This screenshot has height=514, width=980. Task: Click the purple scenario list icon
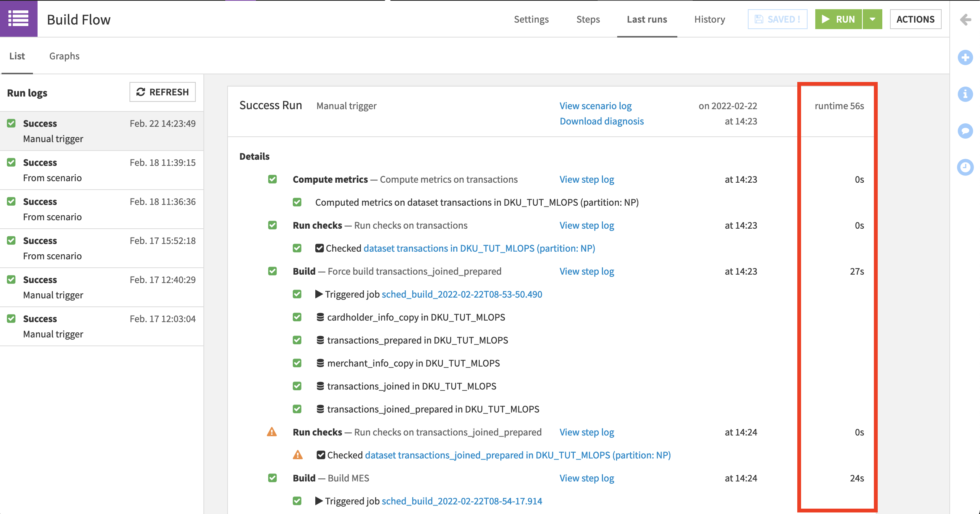tap(18, 18)
